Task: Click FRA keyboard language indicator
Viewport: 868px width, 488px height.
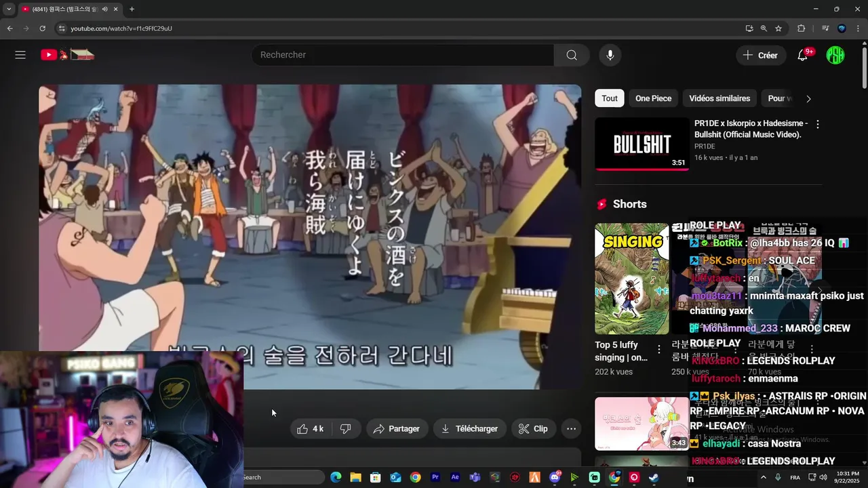Action: (x=795, y=477)
